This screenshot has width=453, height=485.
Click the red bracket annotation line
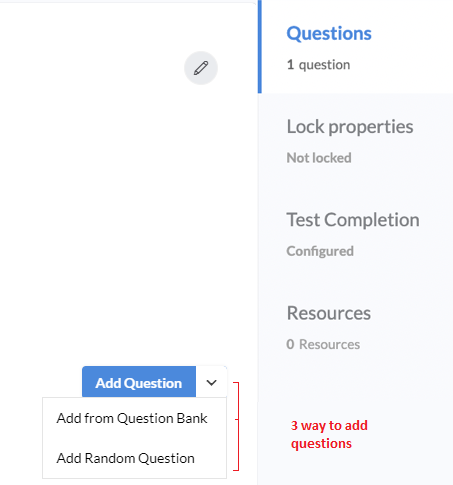(236, 426)
